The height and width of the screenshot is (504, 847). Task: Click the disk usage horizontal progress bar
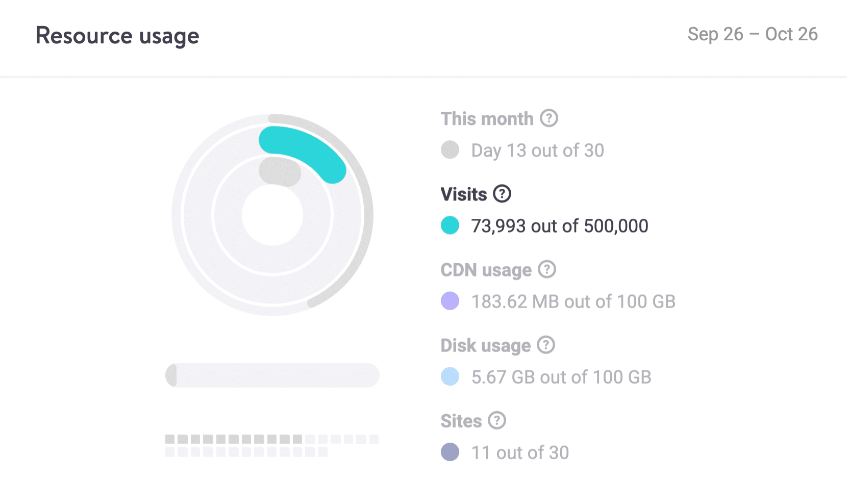click(272, 375)
